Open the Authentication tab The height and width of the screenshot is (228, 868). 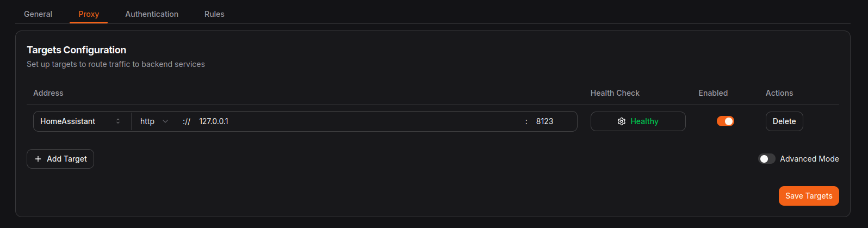pos(152,14)
